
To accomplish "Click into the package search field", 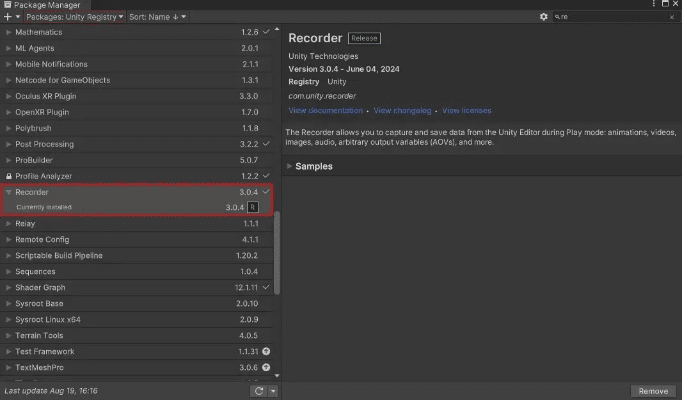I will click(610, 17).
